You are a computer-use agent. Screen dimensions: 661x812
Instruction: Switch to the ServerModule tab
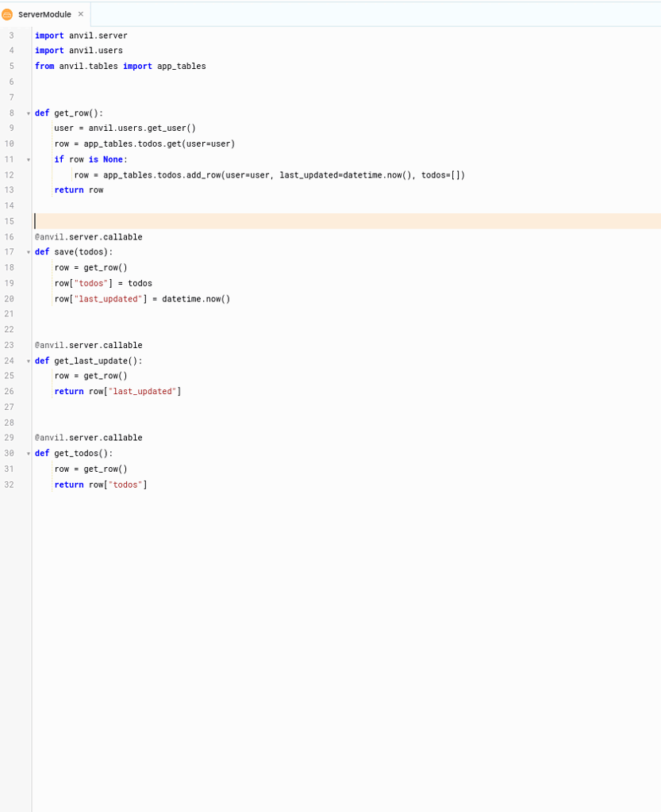tap(44, 14)
